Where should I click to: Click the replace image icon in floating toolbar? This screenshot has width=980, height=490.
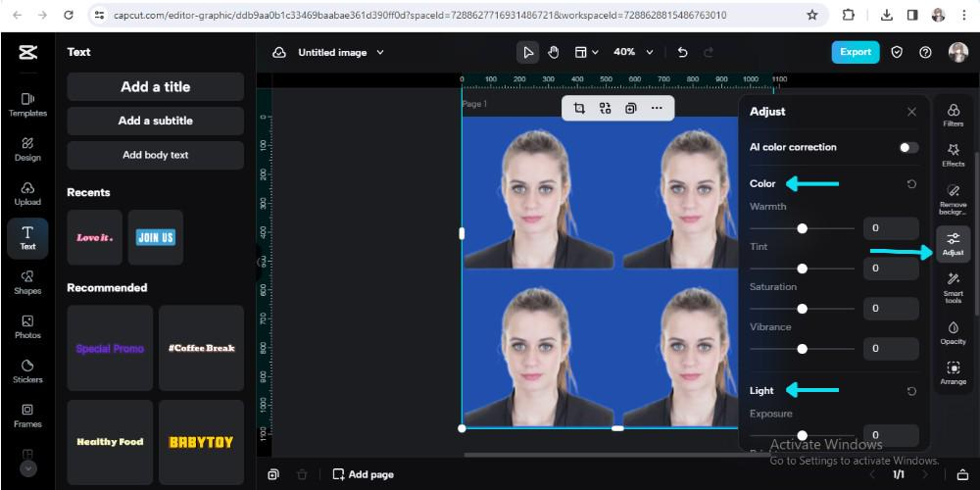605,108
